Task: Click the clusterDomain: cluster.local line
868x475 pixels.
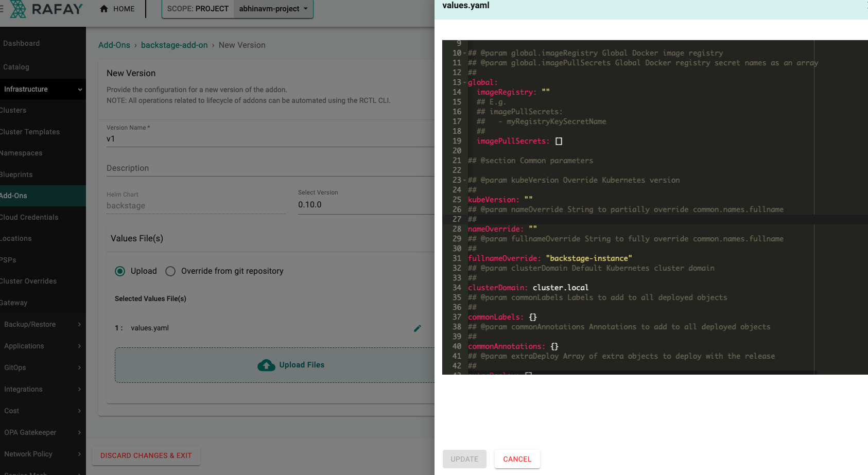Action: tap(528, 288)
